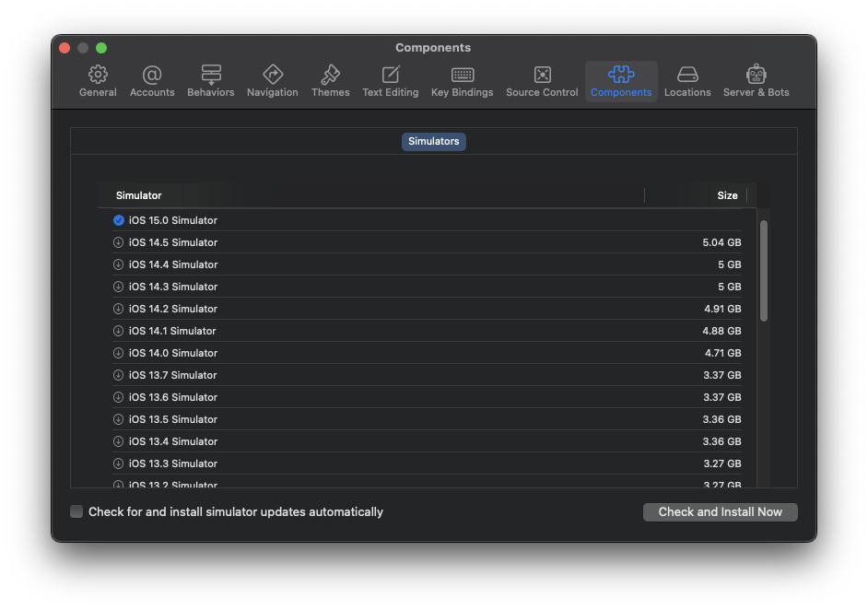Download the iOS 13.6 Simulator
The width and height of the screenshot is (868, 610).
pos(119,397)
